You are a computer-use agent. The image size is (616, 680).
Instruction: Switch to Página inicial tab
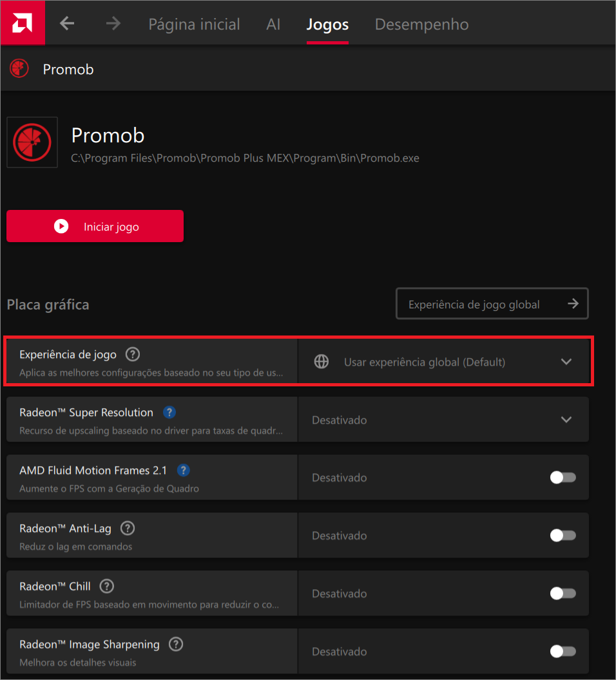pos(194,24)
